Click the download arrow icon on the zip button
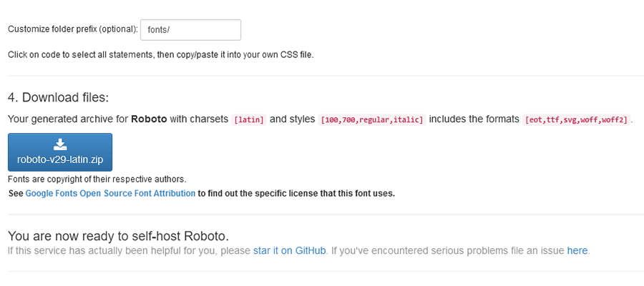Image resolution: width=644 pixels, height=286 pixels. tap(60, 144)
